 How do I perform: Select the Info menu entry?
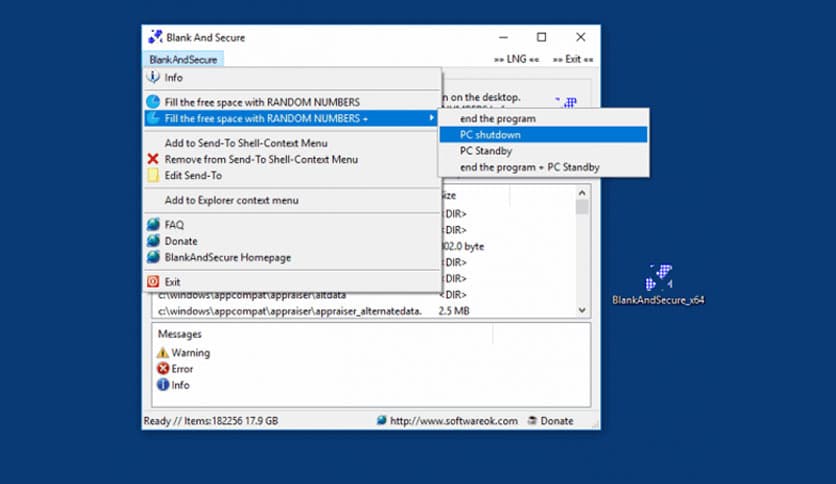point(293,78)
